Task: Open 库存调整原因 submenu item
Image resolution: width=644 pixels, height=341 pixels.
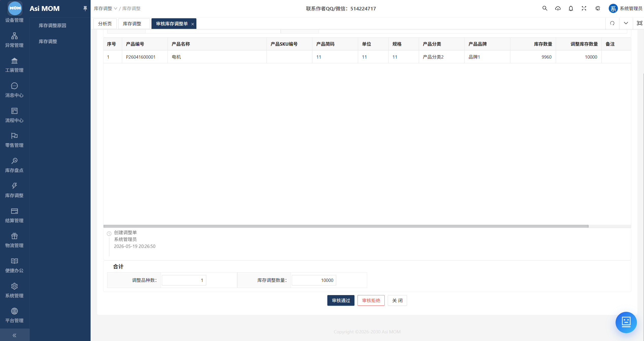Action: 52,25
